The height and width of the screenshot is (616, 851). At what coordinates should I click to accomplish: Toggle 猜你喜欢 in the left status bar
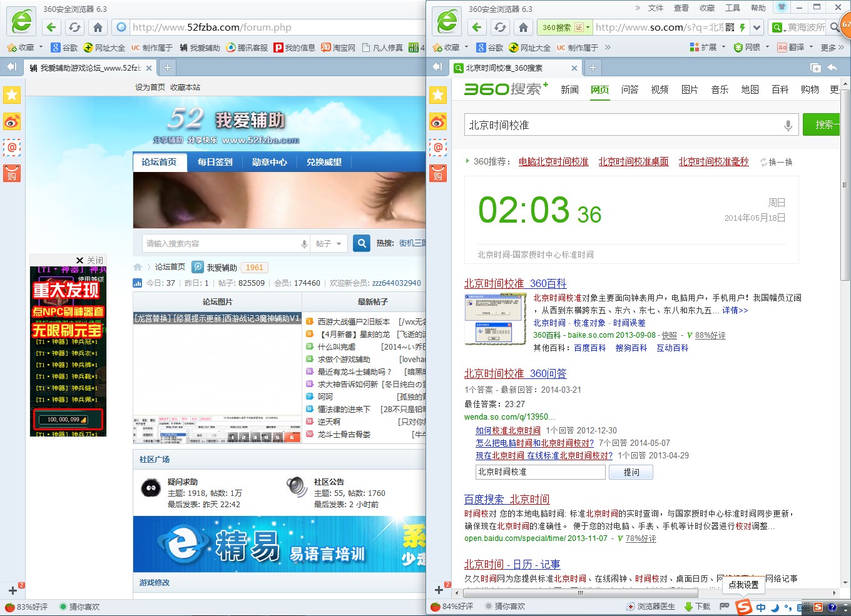(x=79, y=607)
